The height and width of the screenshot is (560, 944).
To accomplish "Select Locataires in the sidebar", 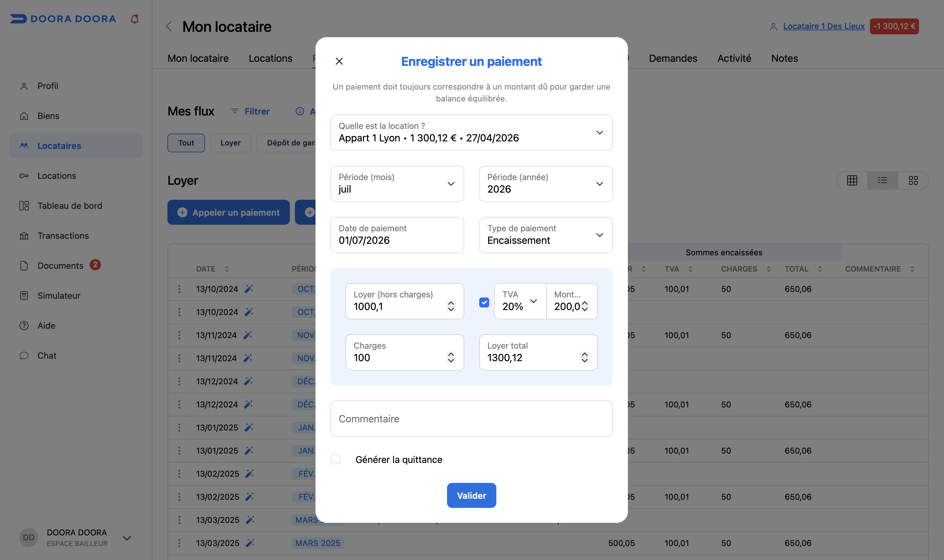I will point(76,146).
